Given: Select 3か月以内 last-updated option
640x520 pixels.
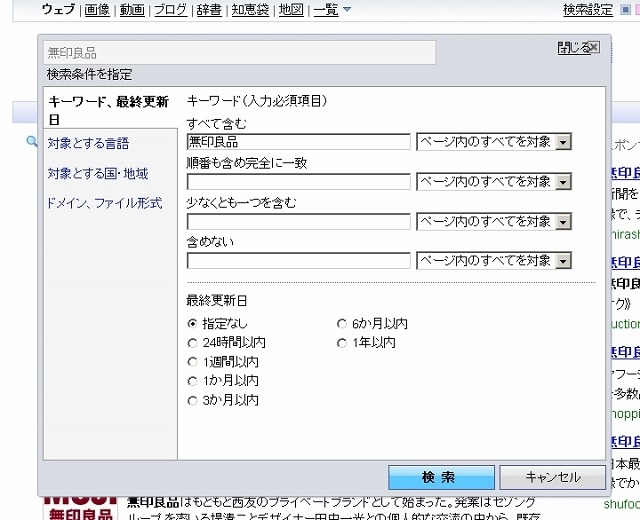Looking at the screenshot, I should click(192, 401).
